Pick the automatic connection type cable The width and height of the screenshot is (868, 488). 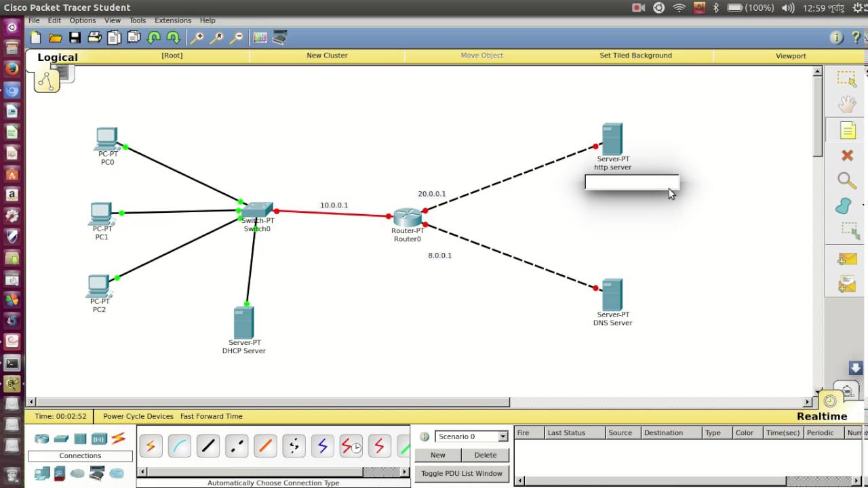151,446
